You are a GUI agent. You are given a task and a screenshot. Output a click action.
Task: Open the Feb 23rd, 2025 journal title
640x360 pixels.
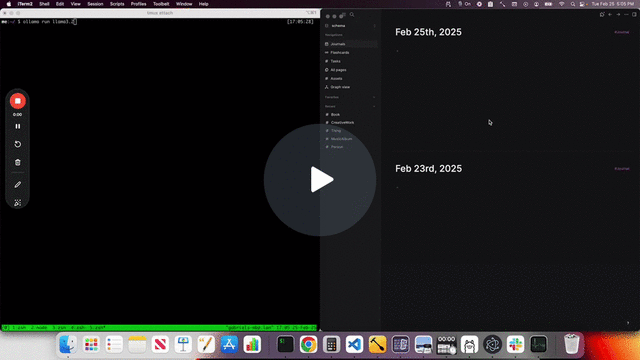pyautogui.click(x=428, y=169)
